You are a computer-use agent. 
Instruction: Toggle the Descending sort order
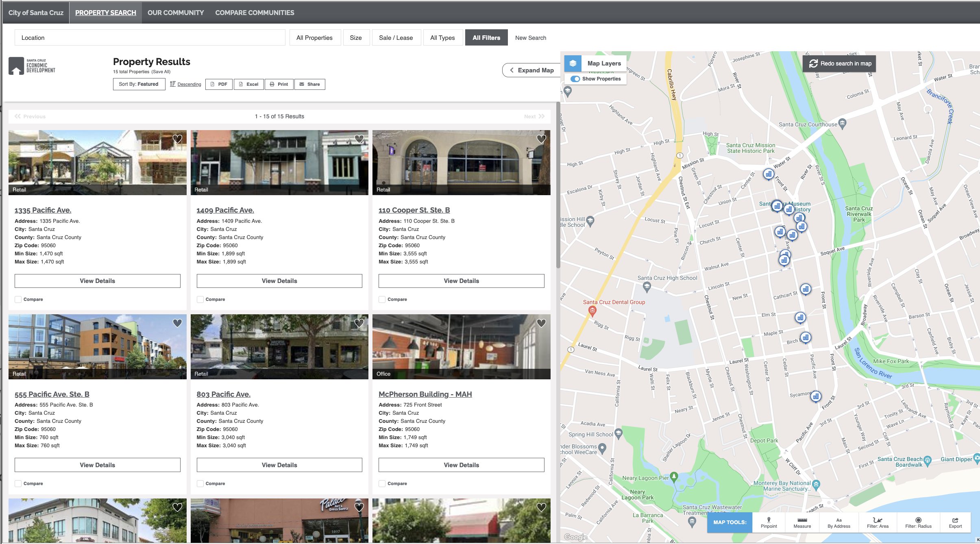(x=185, y=84)
